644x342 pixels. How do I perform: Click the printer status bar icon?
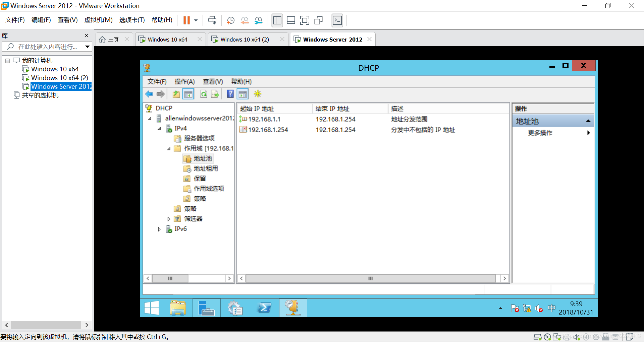click(x=567, y=337)
